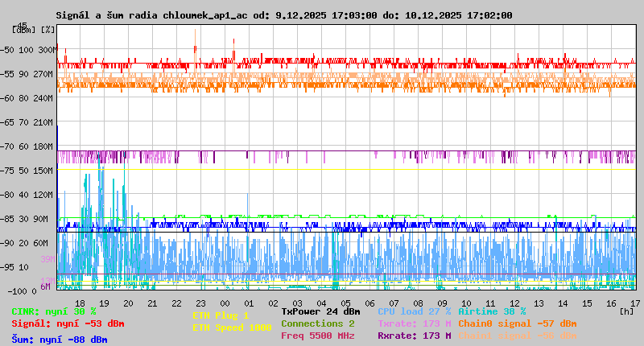Click the '-60 80 240M' y-axis label
Image resolution: width=644 pixels, height=346 pixels.
27,98
